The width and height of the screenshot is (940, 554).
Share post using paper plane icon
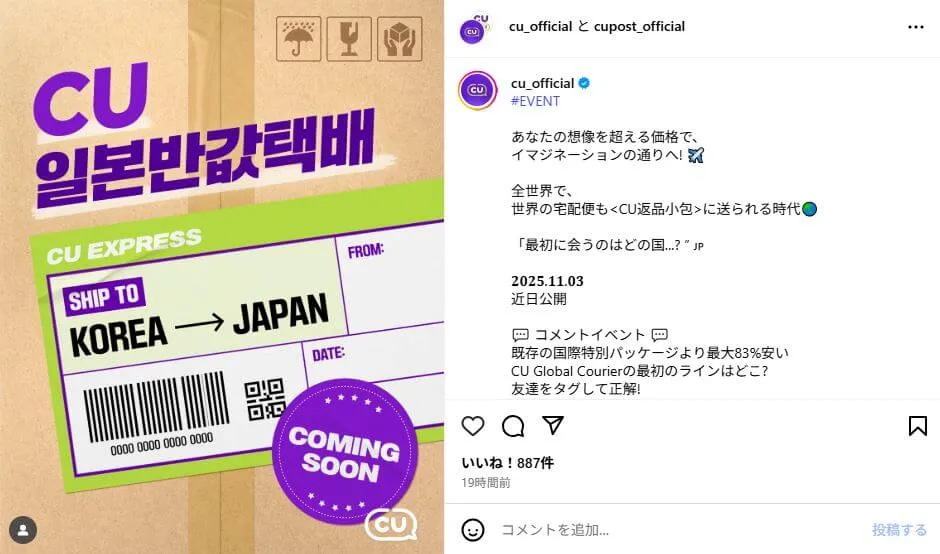(x=553, y=425)
